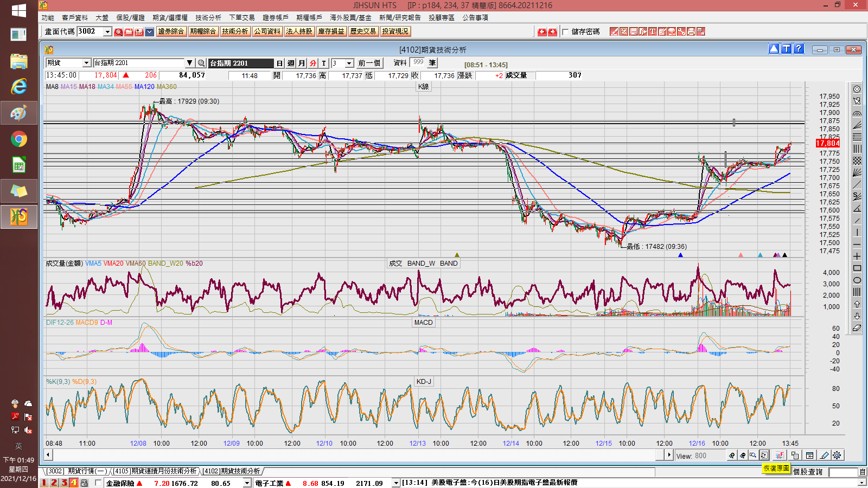The image size is (868, 488).
Task: Click the blue triangle icon in chart title bar
Action: point(774,49)
